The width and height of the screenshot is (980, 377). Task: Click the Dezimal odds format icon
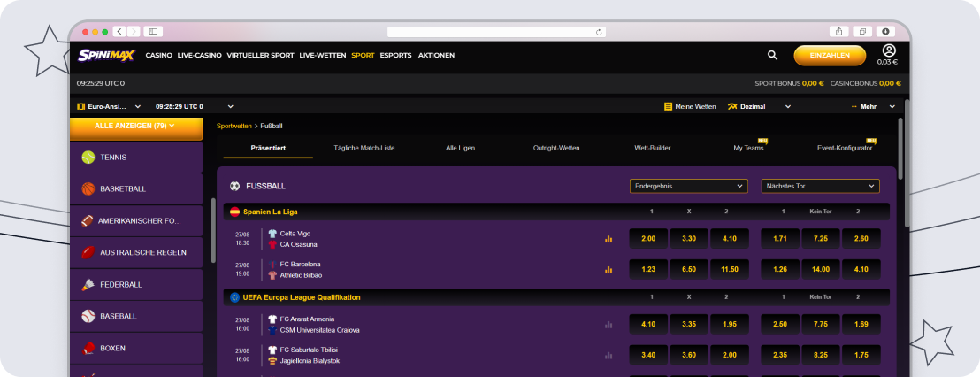click(732, 107)
